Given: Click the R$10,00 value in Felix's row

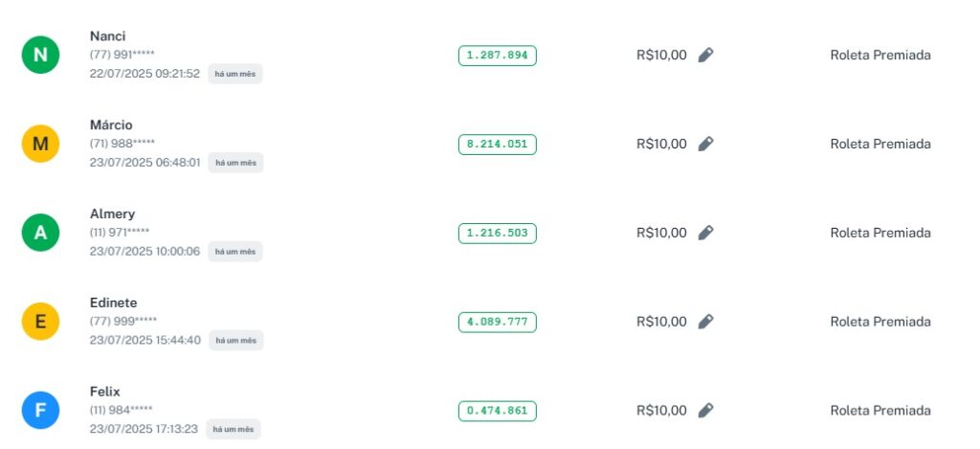Looking at the screenshot, I should pos(661,411).
